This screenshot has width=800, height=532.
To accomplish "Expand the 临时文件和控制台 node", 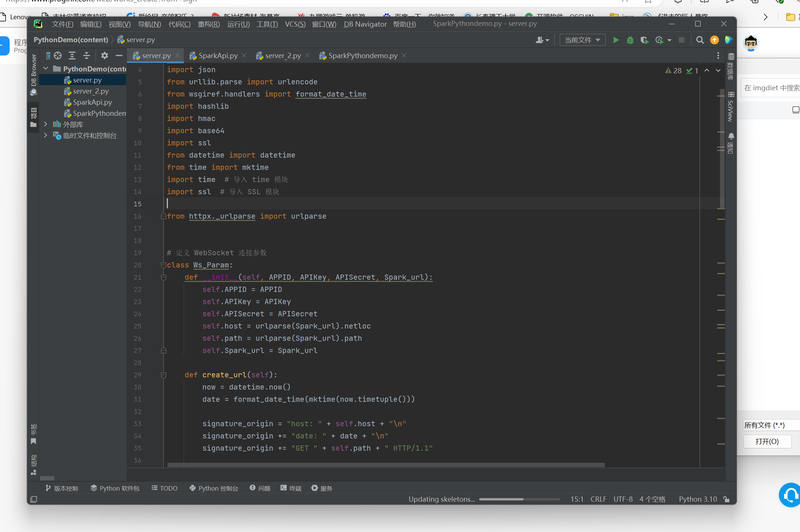I will click(46, 135).
